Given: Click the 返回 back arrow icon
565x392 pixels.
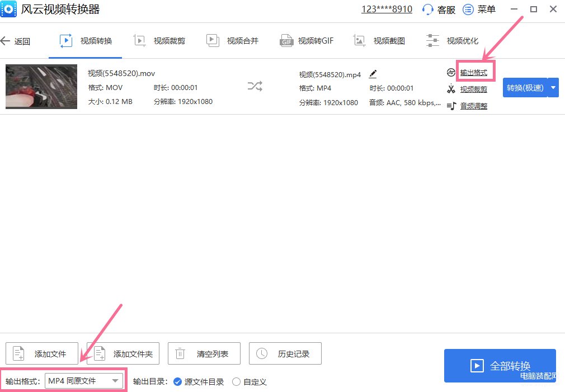Looking at the screenshot, I should pos(6,41).
